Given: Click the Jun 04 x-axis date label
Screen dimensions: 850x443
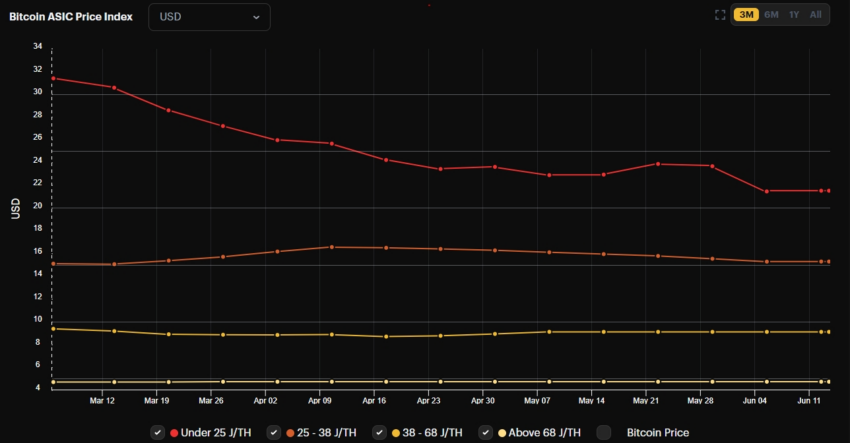Looking at the screenshot, I should [755, 401].
